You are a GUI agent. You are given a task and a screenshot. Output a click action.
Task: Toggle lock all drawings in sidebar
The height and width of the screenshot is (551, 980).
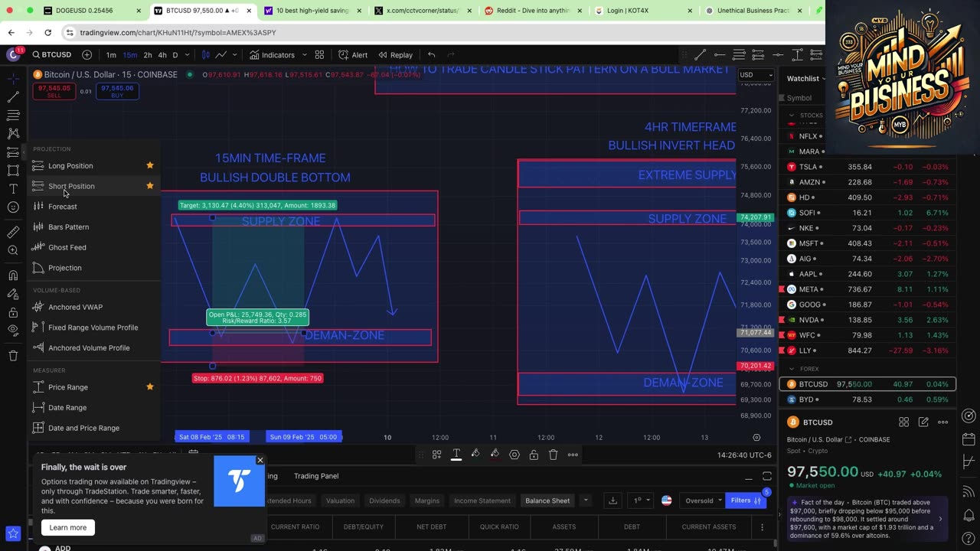(13, 312)
